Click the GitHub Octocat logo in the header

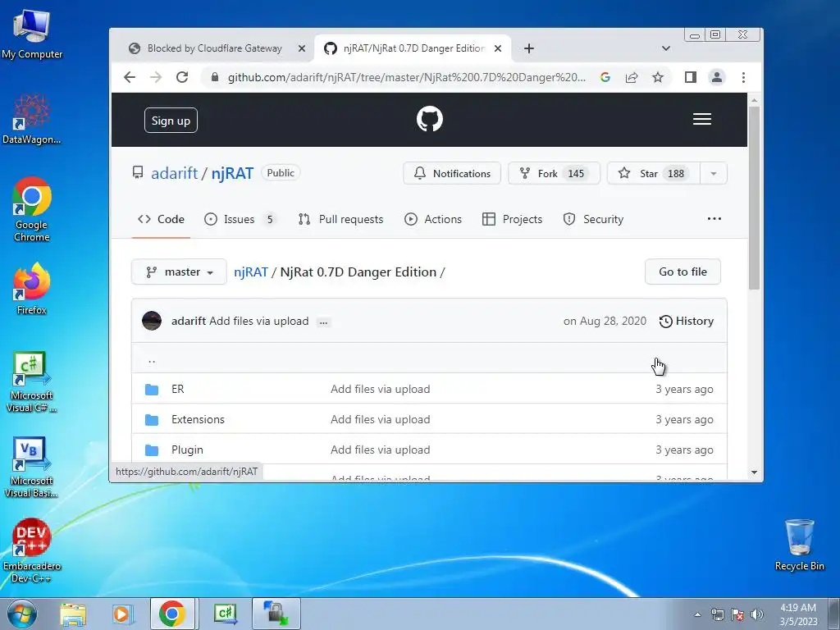[430, 119]
